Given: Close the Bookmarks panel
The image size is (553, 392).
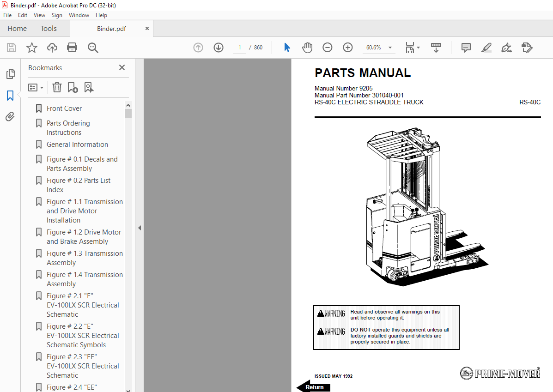Looking at the screenshot, I should tap(122, 67).
